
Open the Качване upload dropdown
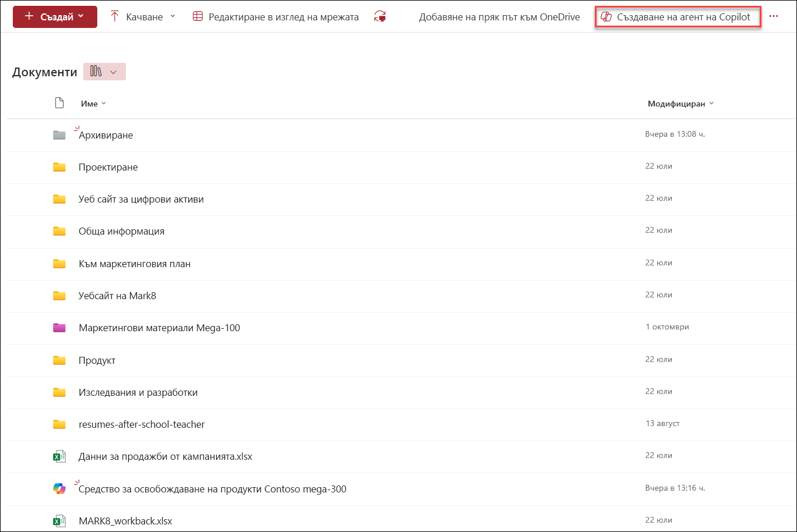172,17
